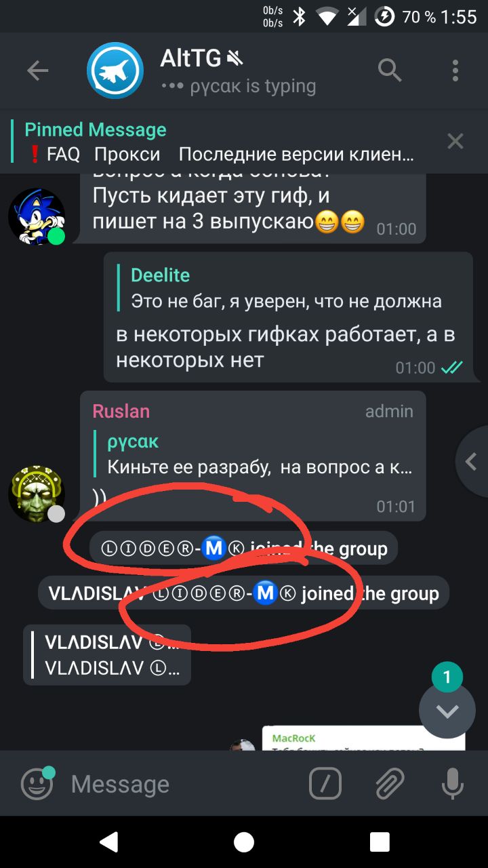Open Ruslan's green mask avatar profile
Screen dimensions: 488x868
pos(37,494)
